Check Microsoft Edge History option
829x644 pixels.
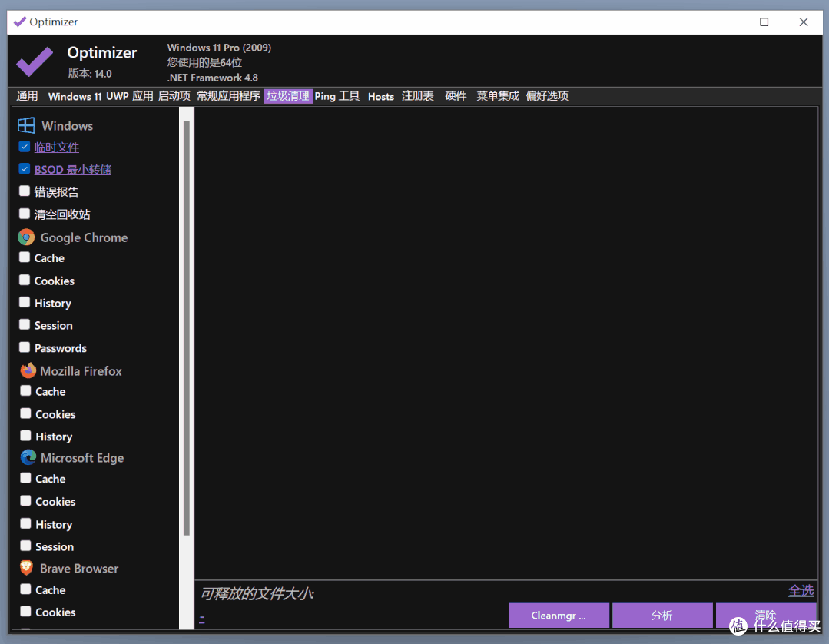[x=25, y=523]
